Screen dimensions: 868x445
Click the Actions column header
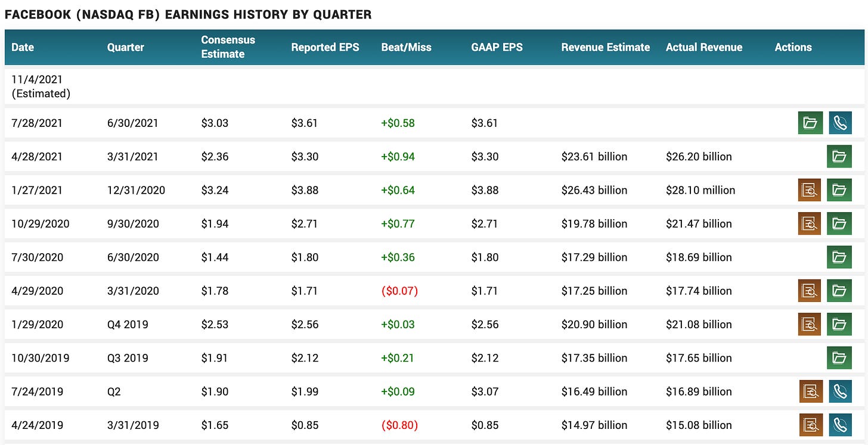click(x=793, y=47)
